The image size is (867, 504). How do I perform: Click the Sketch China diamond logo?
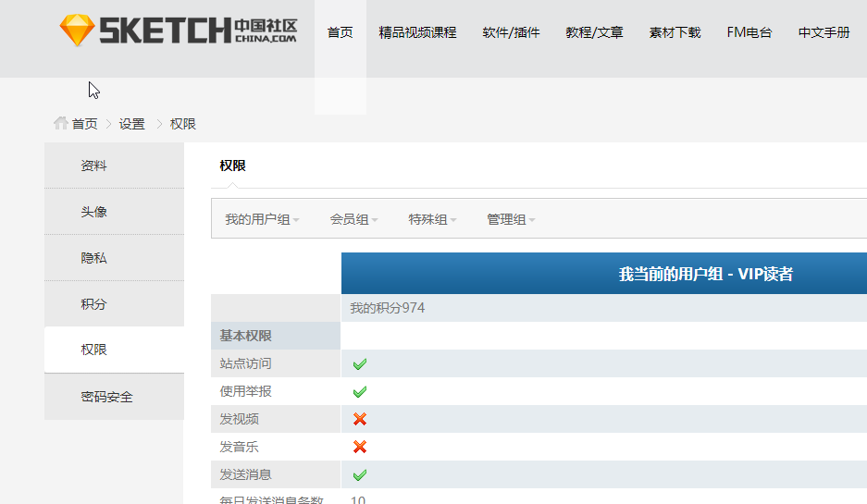click(x=77, y=30)
